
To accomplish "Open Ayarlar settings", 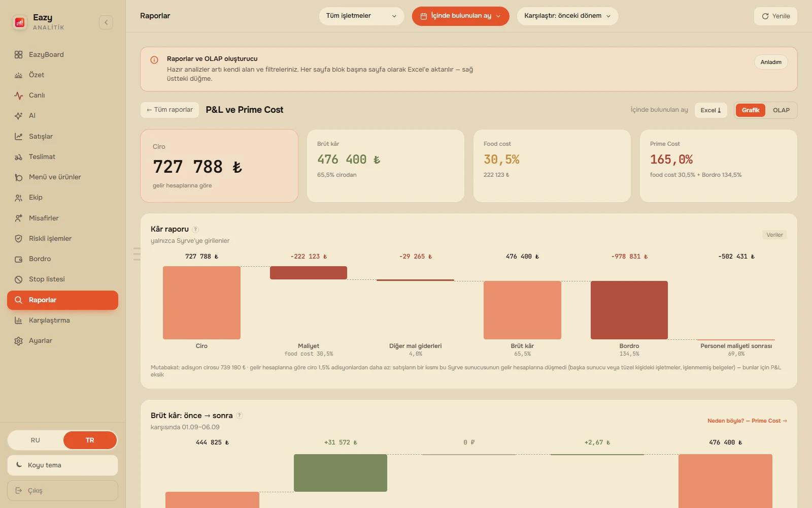I will coord(62,341).
